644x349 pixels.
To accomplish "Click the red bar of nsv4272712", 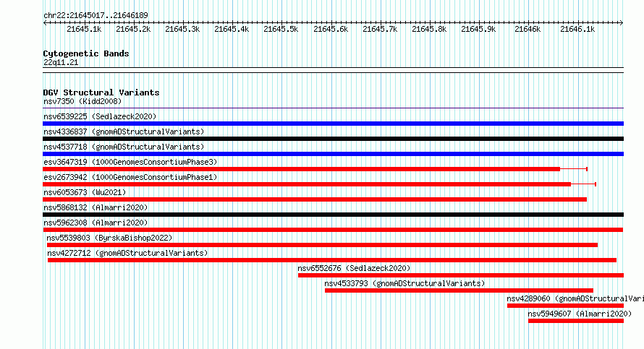I will (332, 260).
